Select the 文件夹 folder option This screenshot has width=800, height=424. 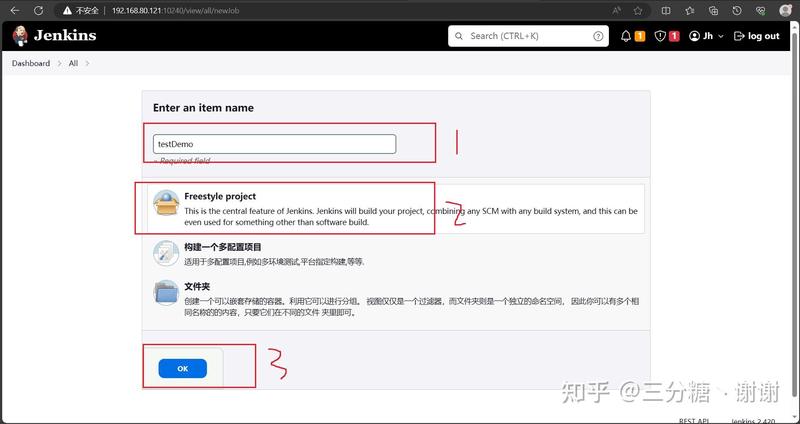point(395,300)
